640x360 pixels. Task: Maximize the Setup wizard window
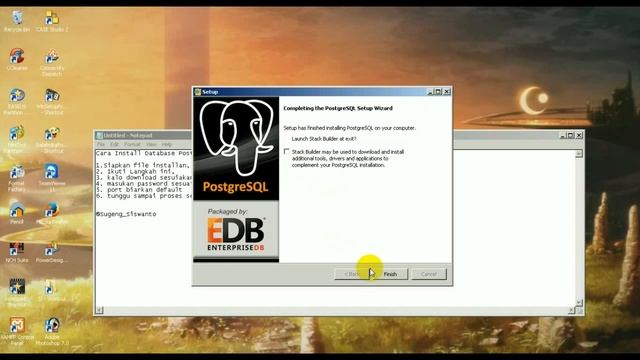[438, 92]
